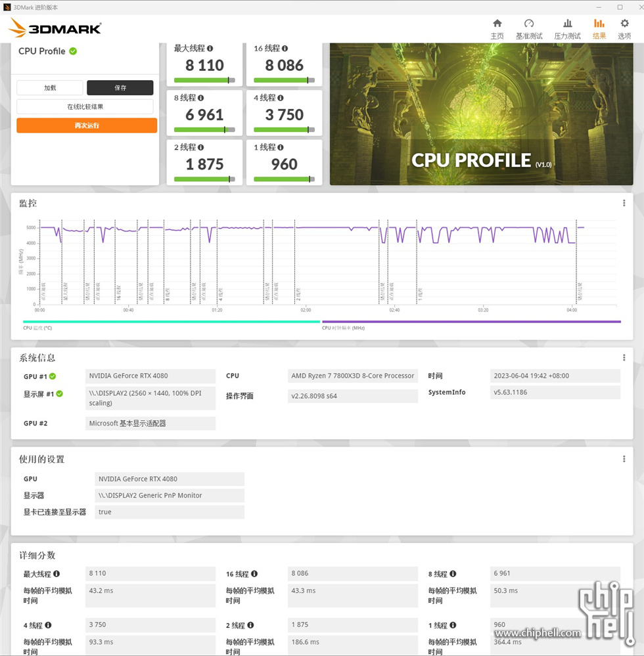Click the large 6 961 score value
Screen dimensions: 644x656
pyautogui.click(x=205, y=115)
